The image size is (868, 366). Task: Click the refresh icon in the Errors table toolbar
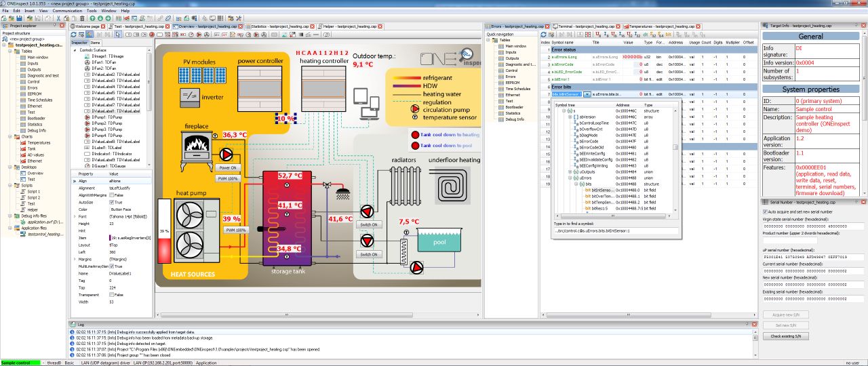coord(543,35)
